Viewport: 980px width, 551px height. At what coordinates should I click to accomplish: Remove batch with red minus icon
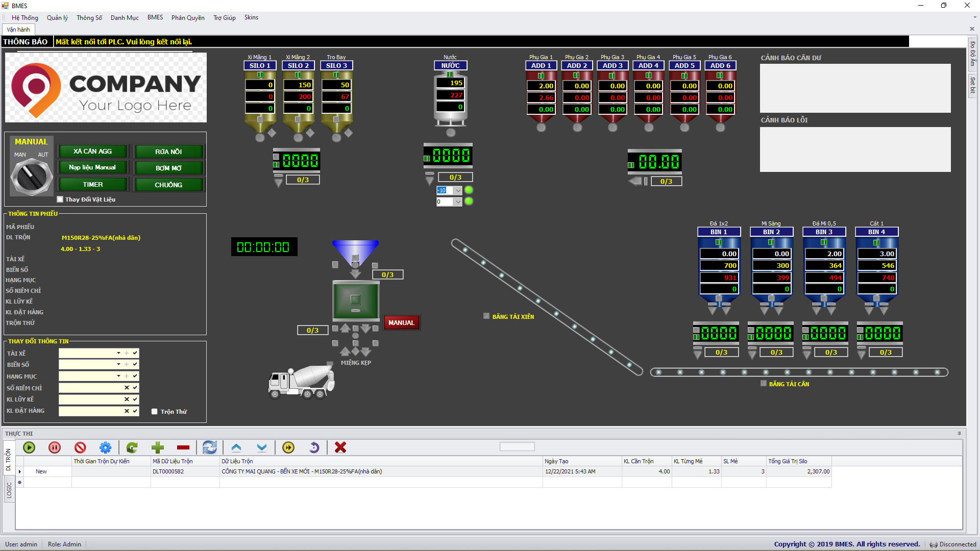(183, 447)
